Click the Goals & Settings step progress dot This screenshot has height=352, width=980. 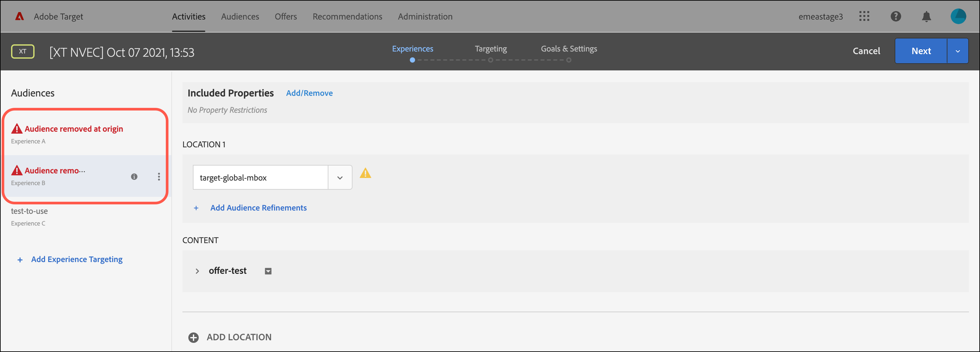[569, 60]
